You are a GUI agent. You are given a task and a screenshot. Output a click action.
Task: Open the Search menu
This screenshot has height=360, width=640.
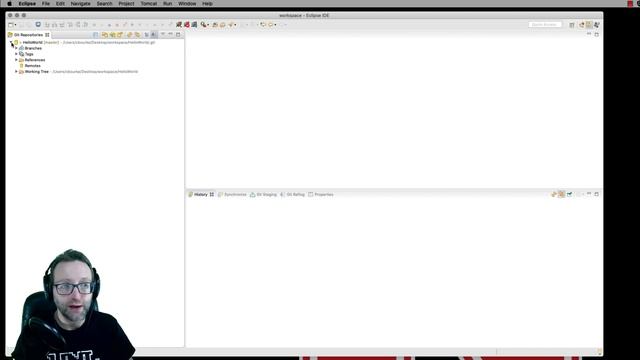104,4
